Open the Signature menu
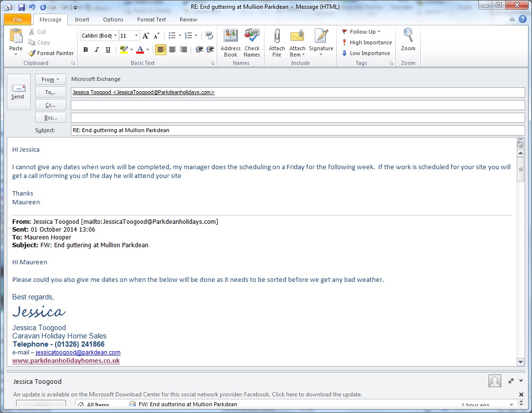Screen dimensions: 532x413 pyautogui.click(x=321, y=43)
